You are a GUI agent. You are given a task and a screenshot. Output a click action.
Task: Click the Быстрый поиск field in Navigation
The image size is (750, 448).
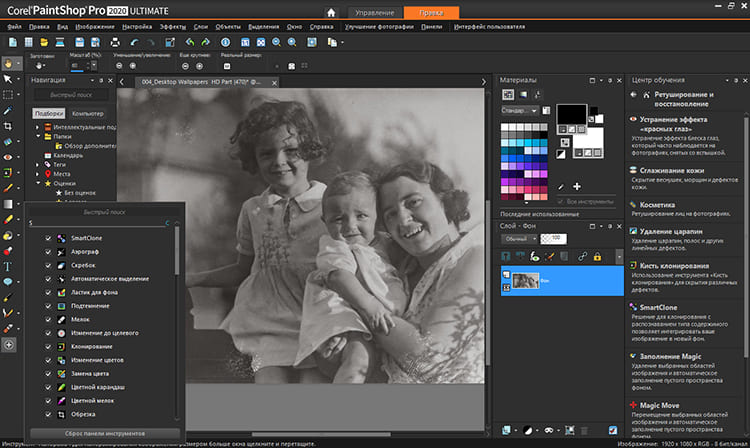71,95
